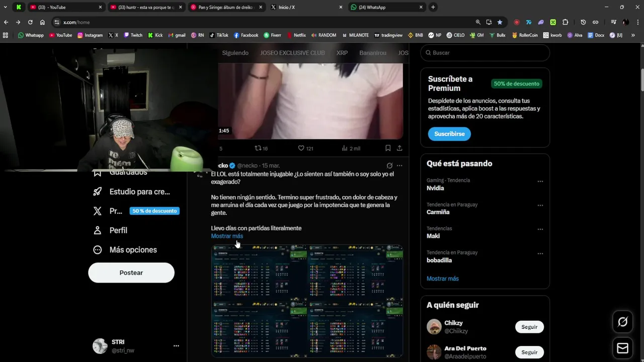The image size is (644, 362).
Task: Click the repost icon with 16 reposts
Action: point(261,148)
